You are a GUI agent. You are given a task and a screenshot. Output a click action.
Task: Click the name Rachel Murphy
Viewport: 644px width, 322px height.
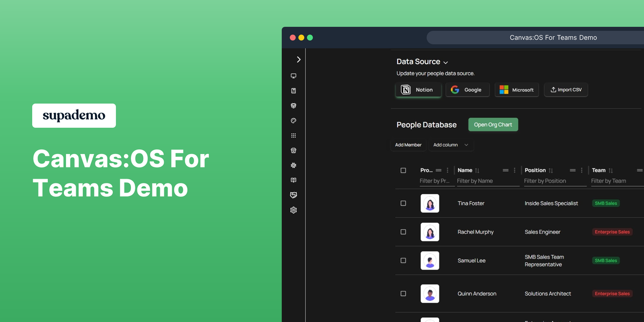point(475,232)
